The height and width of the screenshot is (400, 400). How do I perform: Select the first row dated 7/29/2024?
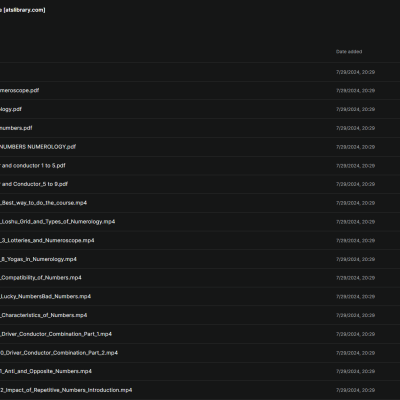tap(200, 72)
